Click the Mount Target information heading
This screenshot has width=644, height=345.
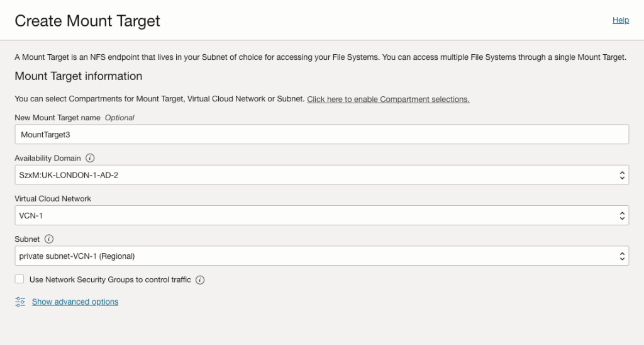(x=79, y=76)
